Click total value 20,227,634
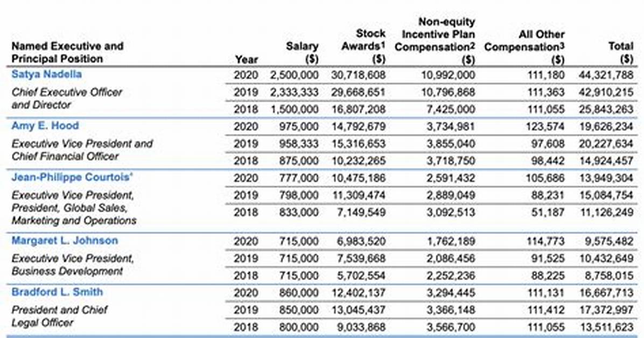This screenshot has width=644, height=338. 606,144
